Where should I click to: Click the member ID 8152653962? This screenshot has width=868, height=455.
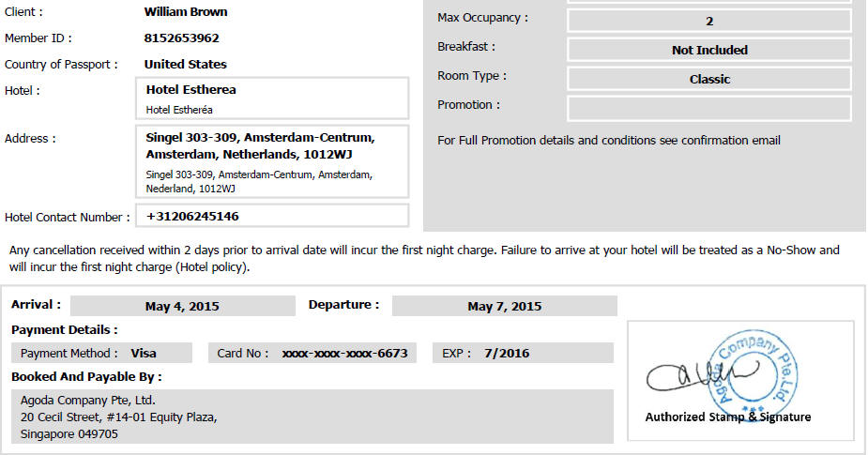(x=181, y=38)
